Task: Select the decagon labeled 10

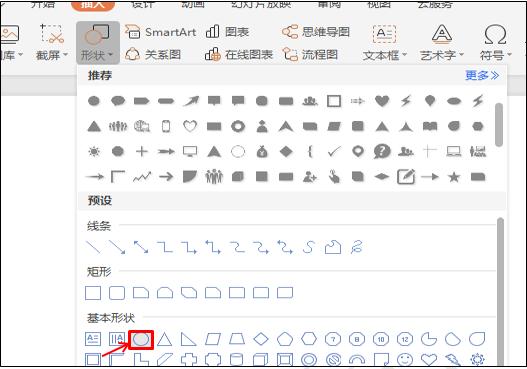Action: click(x=381, y=339)
